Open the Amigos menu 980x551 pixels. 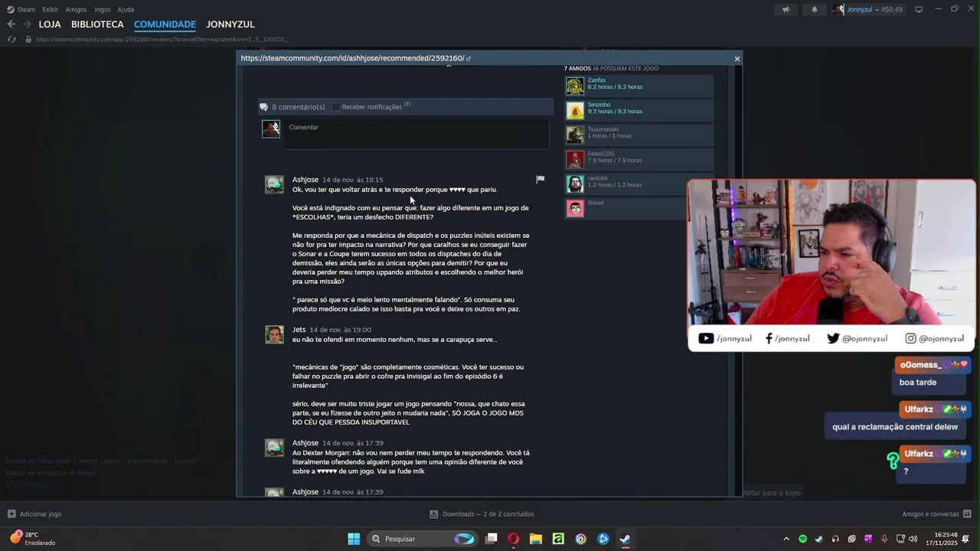[x=76, y=9]
